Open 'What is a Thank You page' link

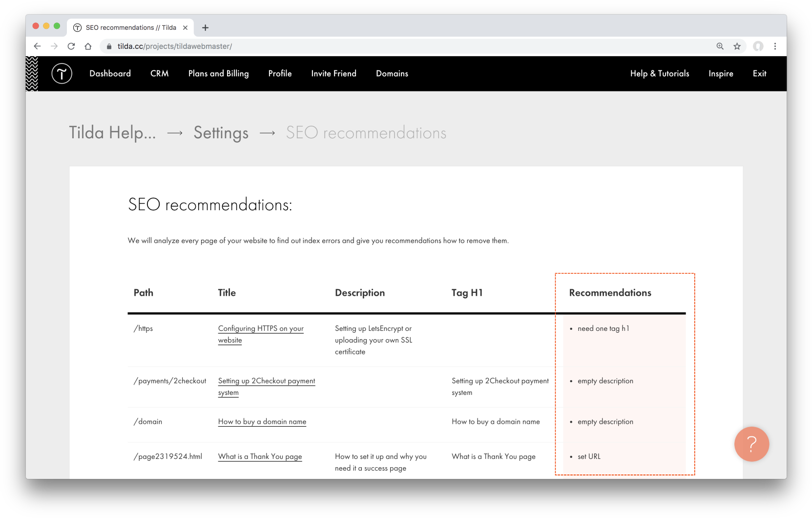(260, 456)
